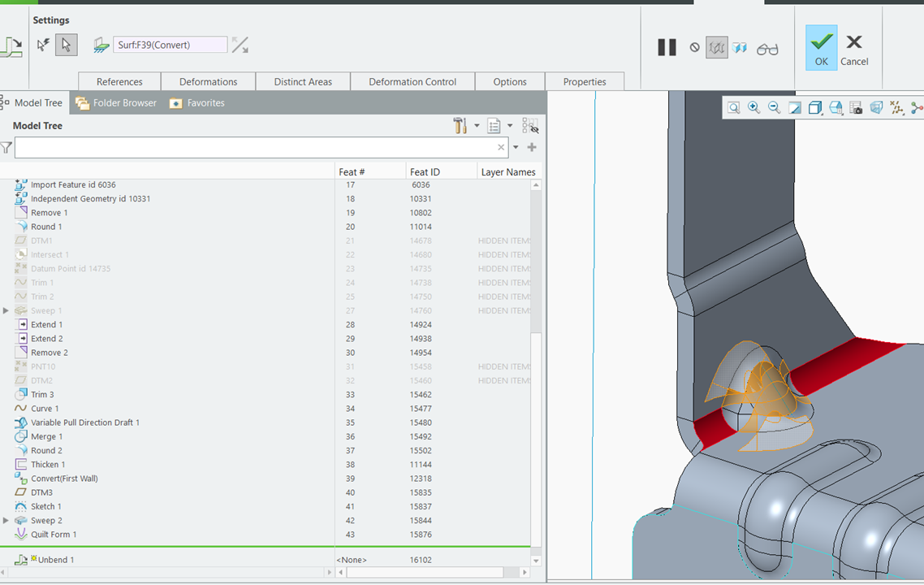924x585 pixels.
Task: Select the Zoom Out magnifier icon
Action: pos(774,106)
